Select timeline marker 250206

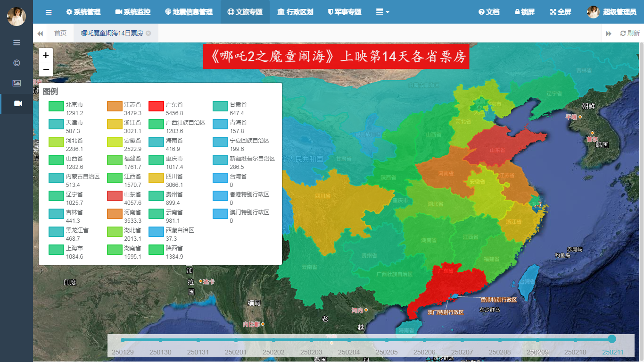424,340
